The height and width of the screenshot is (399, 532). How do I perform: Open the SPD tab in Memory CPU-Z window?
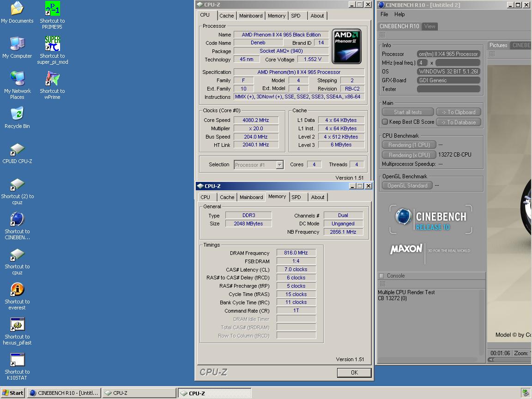click(296, 197)
